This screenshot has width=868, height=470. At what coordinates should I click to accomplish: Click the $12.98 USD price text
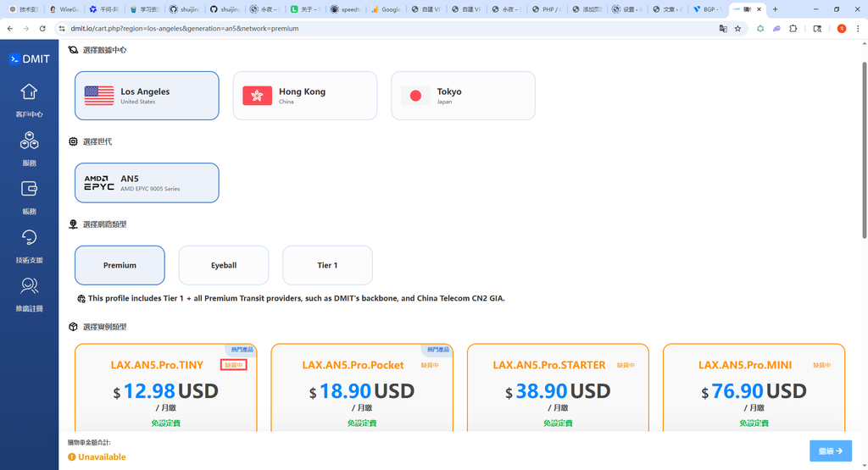coord(166,391)
